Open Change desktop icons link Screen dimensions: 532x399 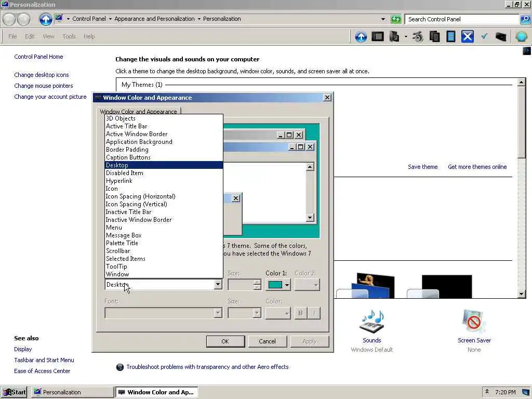[x=42, y=75]
